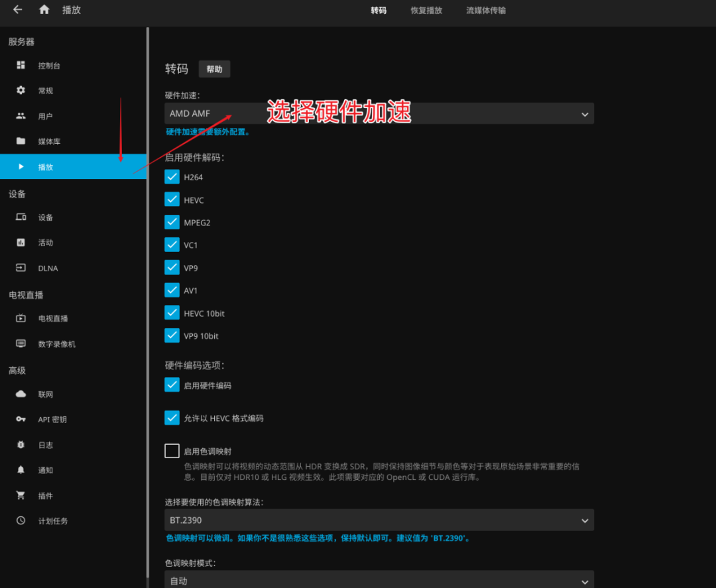Click the 常规 sidebar label
Image resolution: width=716 pixels, height=588 pixels.
tap(45, 91)
